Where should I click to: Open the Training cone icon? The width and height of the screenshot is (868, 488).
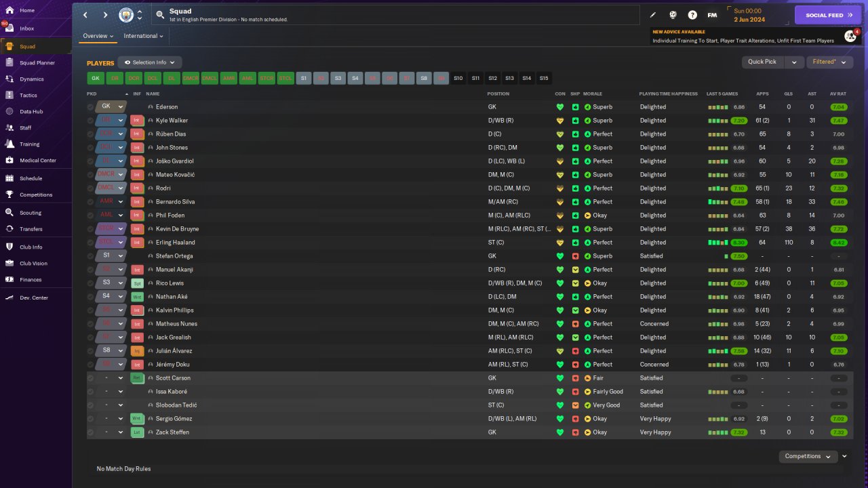click(9, 144)
